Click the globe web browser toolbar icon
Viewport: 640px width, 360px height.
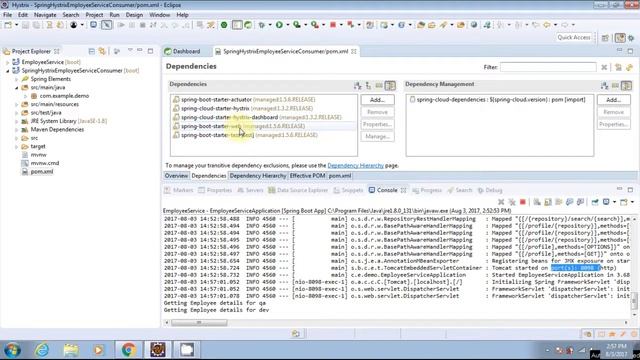[474, 25]
